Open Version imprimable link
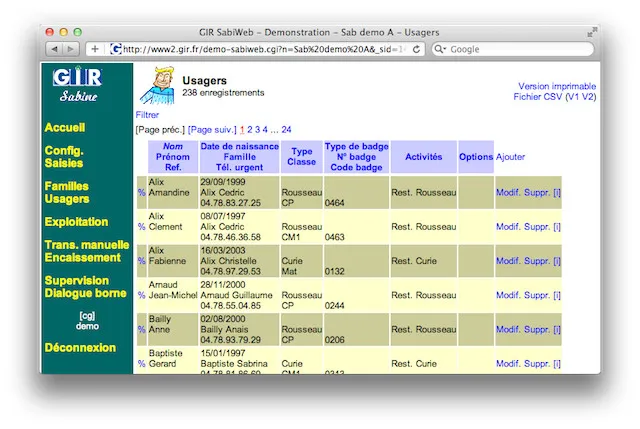The width and height of the screenshot is (640, 429). coord(557,86)
